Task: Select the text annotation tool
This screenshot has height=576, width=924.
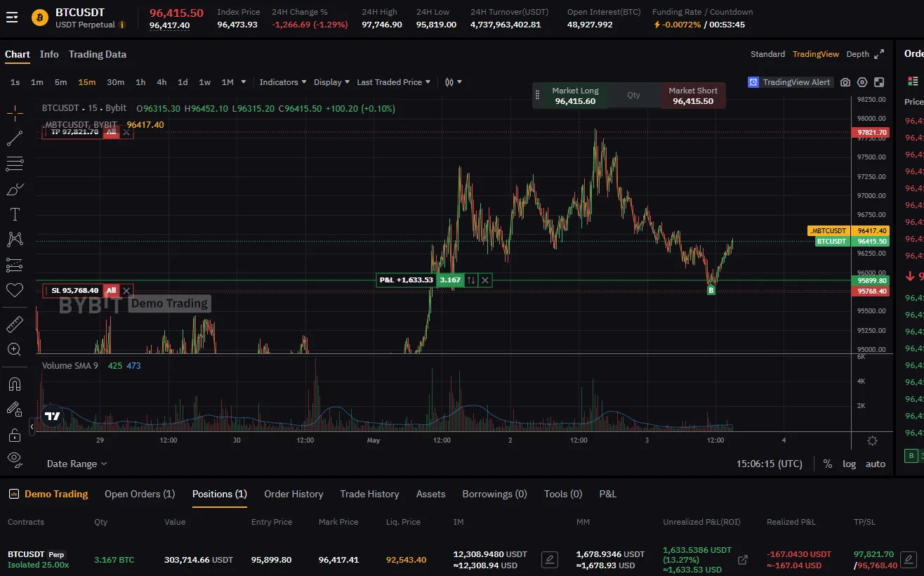Action: (15, 214)
